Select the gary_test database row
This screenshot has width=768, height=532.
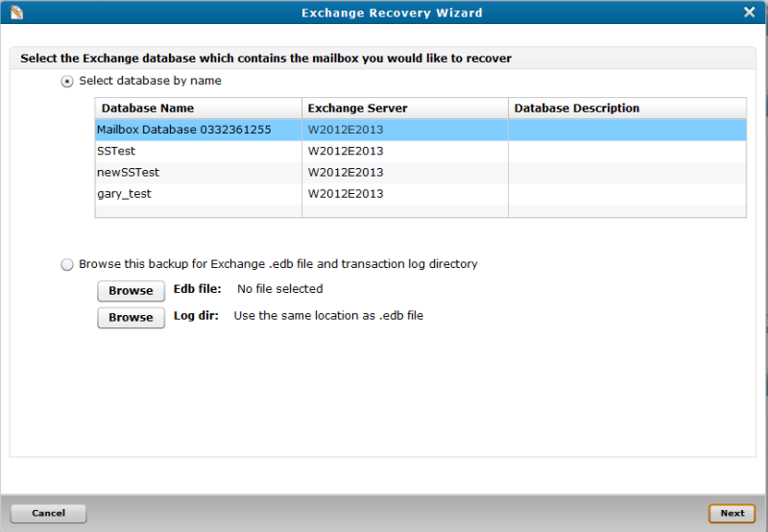(420, 194)
